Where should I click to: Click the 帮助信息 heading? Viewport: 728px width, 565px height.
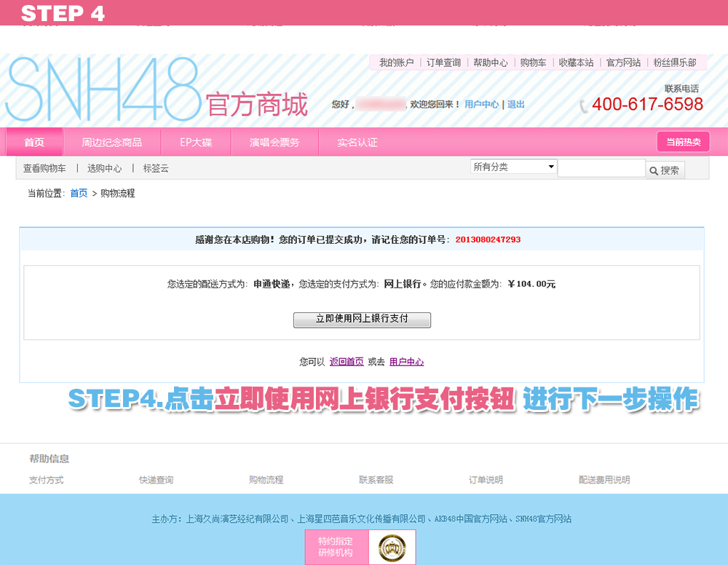coord(50,459)
